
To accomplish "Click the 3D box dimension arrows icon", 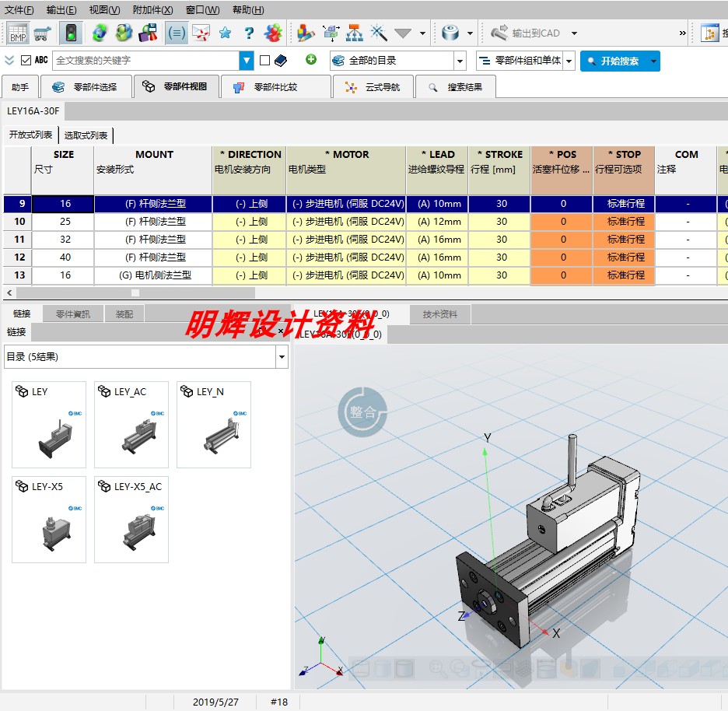I will tap(331, 33).
